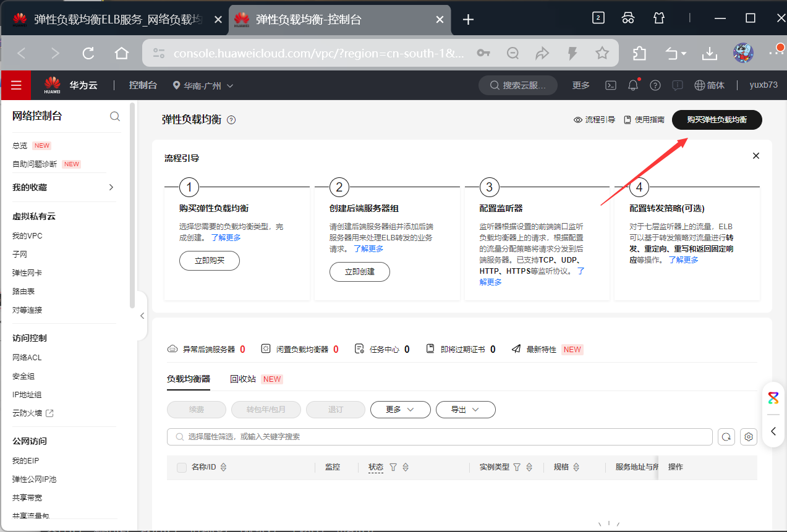Image resolution: width=787 pixels, height=532 pixels.
Task: Click 立即购买 in step 1
Action: (x=210, y=261)
